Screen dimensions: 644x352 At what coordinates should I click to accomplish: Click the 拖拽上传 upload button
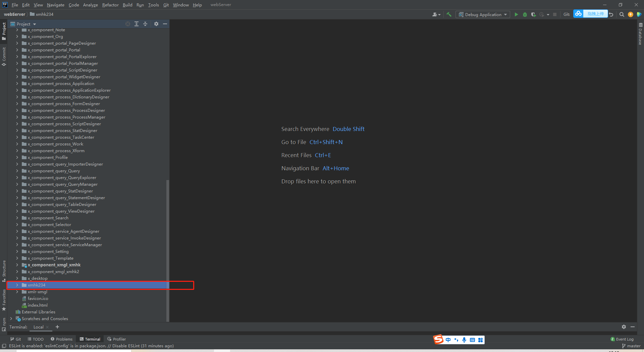(x=595, y=14)
